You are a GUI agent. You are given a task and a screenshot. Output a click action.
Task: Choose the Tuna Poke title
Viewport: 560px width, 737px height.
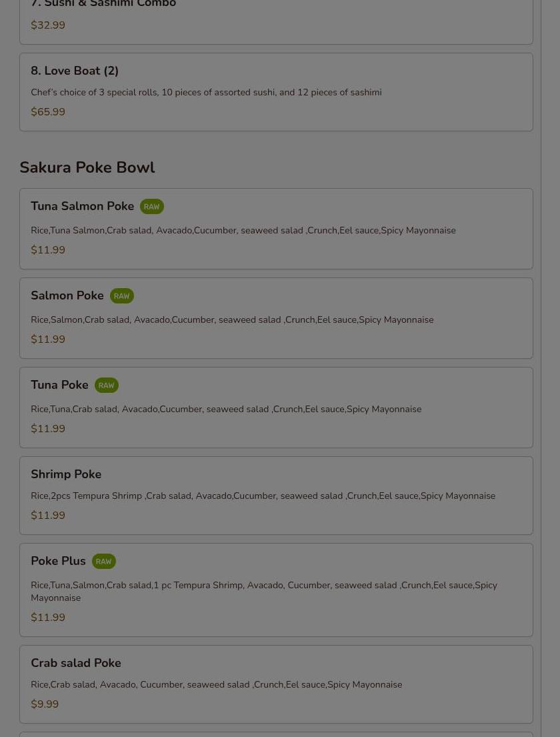(x=59, y=384)
